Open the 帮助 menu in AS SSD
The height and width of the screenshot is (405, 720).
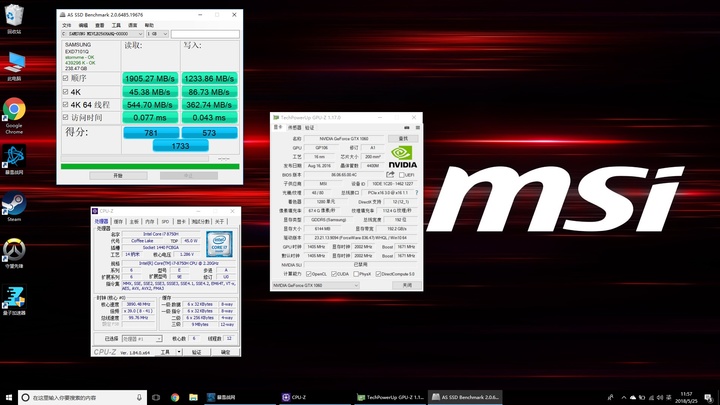tap(149, 25)
